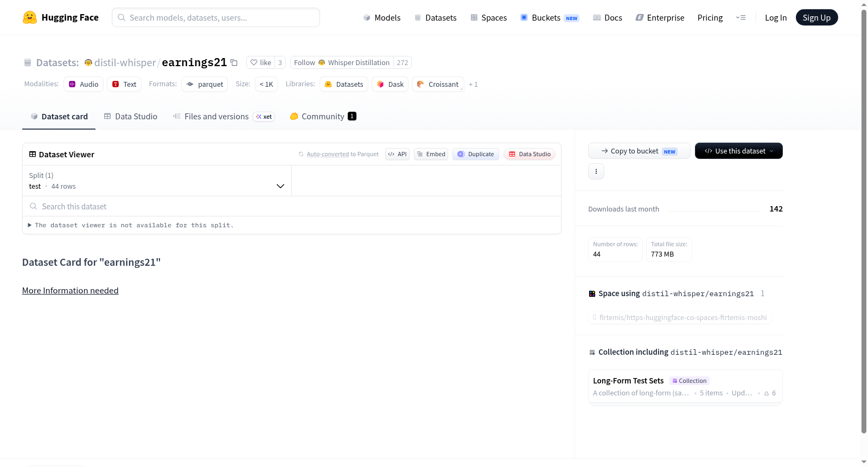This screenshot has width=868, height=467.
Task: Open the three-dot more options menu
Action: [x=596, y=171]
